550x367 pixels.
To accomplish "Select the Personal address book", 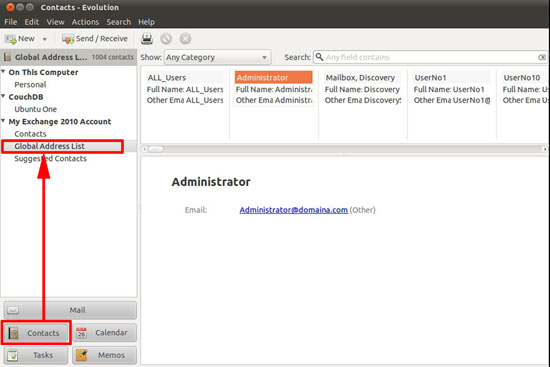I will (30, 85).
